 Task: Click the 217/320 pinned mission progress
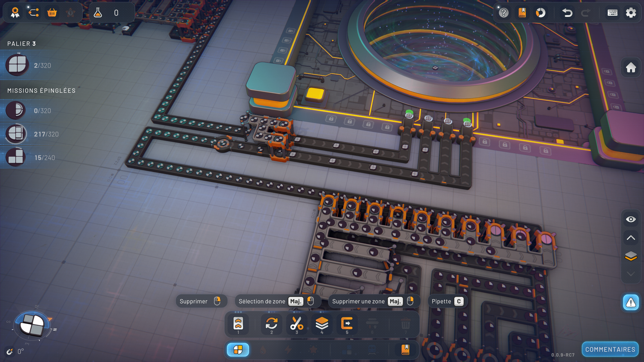coord(46,134)
